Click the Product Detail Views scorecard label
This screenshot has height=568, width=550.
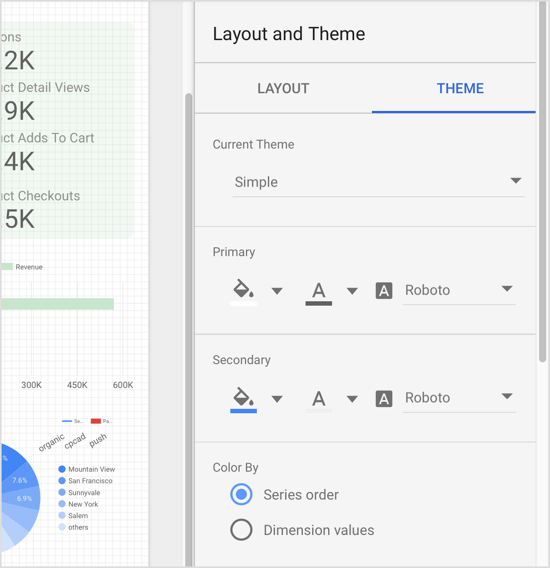tap(45, 87)
